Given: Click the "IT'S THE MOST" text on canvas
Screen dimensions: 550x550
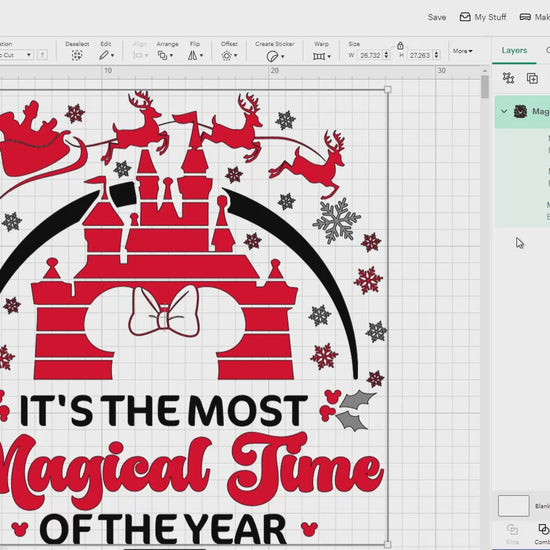Looking at the screenshot, I should [x=163, y=411].
